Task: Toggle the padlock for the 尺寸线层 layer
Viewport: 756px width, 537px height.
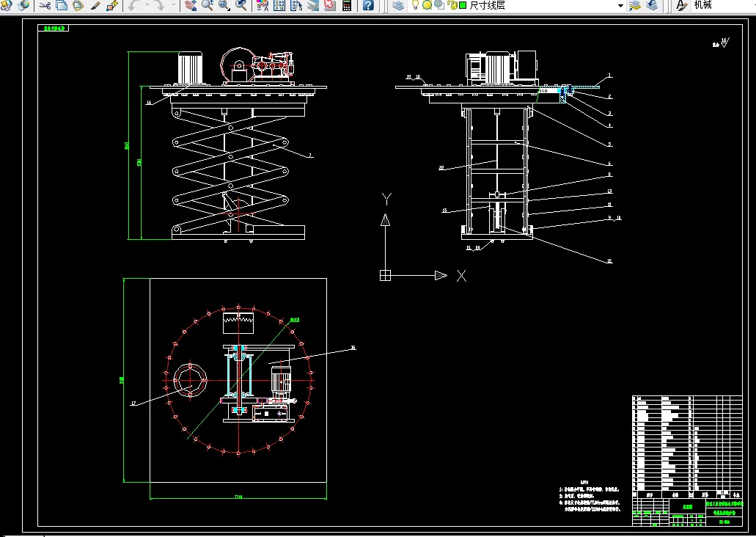Action: 452,5
